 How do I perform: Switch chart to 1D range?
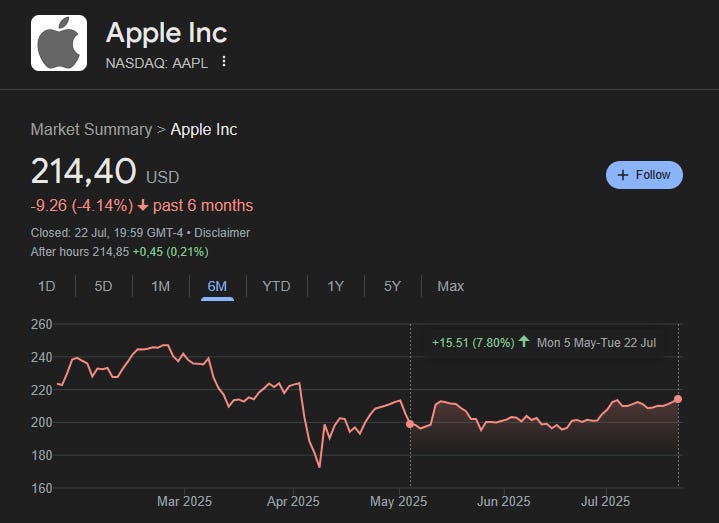(x=46, y=286)
